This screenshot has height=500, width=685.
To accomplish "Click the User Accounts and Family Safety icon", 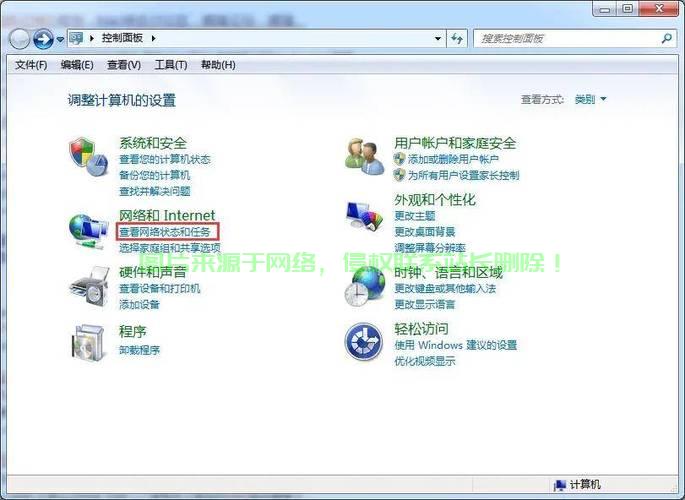I will (x=364, y=155).
